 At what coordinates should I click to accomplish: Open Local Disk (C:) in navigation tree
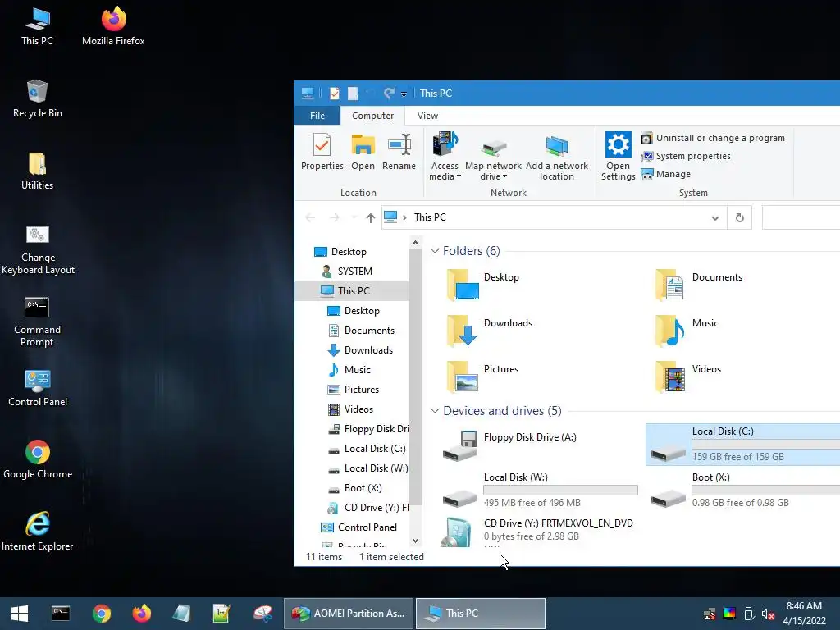coord(367,449)
